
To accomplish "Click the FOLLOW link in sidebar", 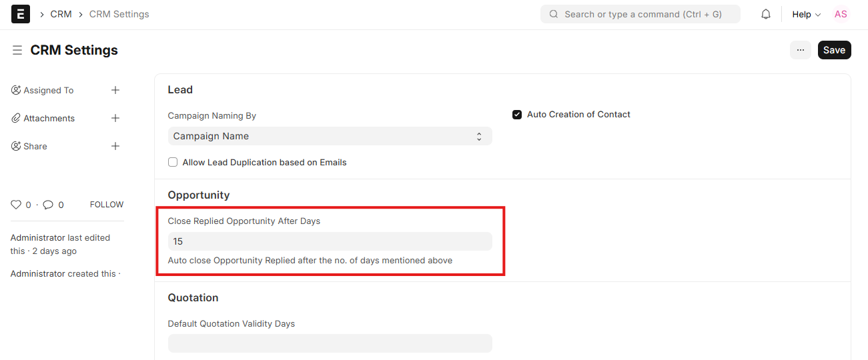I will tap(107, 205).
